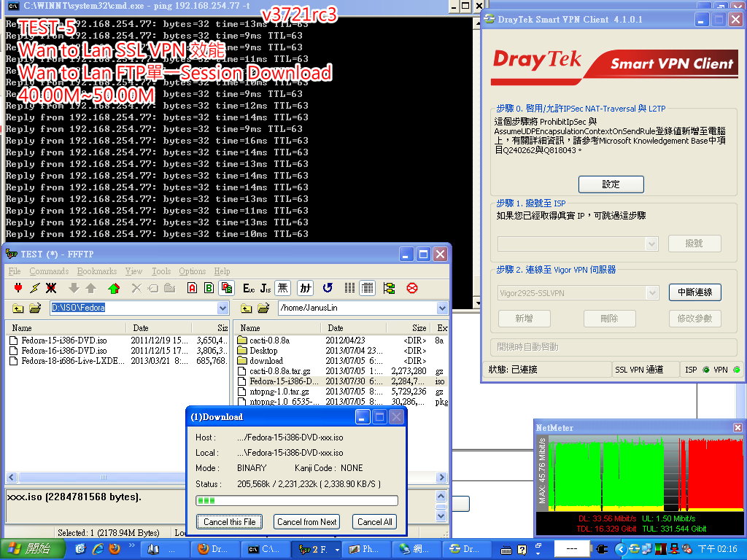The width and height of the screenshot is (747, 560).
Task: Click the green-and-red Mirror Upload icon
Action: pyautogui.click(x=114, y=288)
